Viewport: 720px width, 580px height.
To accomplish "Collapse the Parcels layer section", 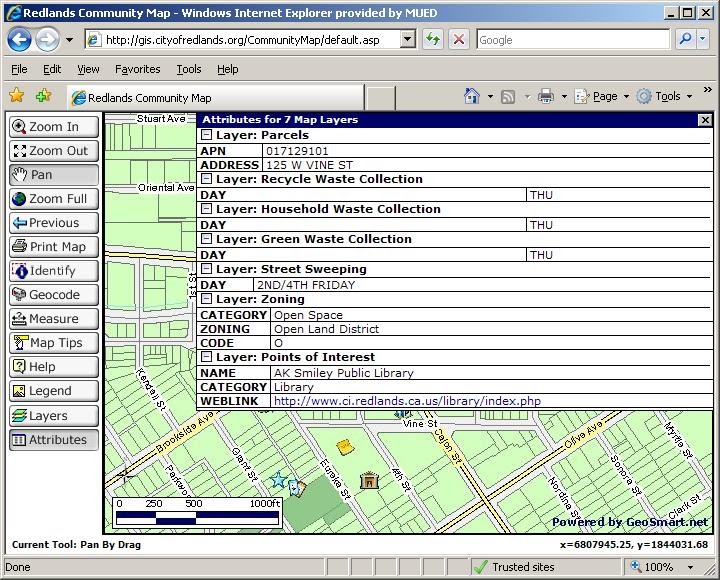I will click(x=207, y=135).
